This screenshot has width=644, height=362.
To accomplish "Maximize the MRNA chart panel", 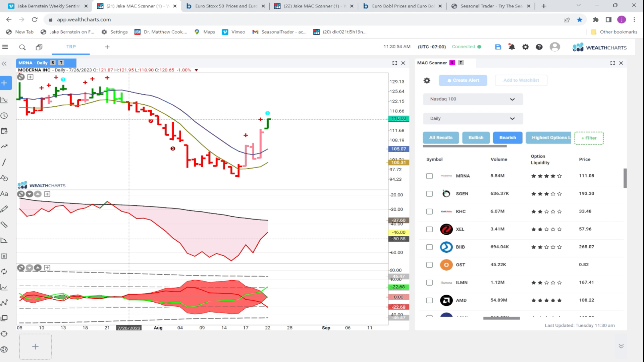I will 395,63.
